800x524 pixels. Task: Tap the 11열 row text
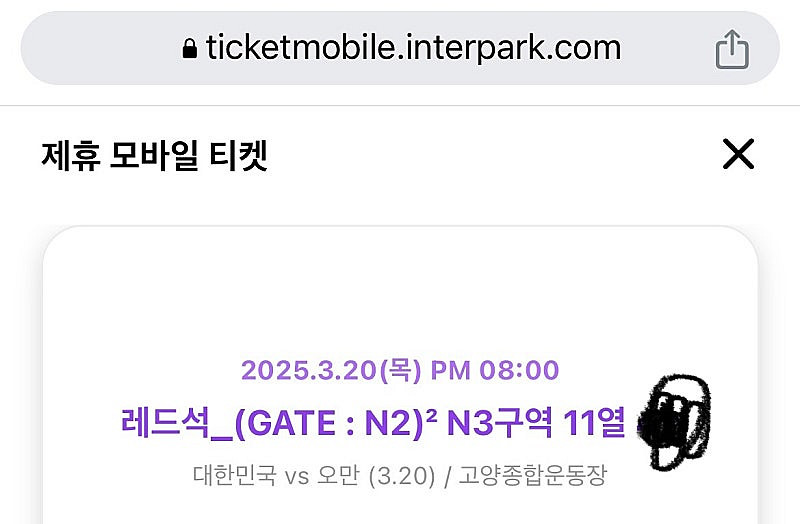coord(594,422)
